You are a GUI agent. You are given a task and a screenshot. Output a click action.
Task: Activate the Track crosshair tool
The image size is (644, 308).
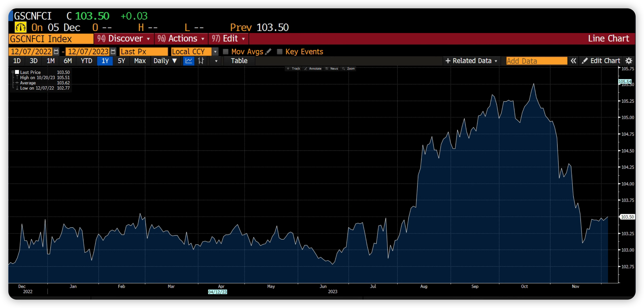tap(293, 69)
